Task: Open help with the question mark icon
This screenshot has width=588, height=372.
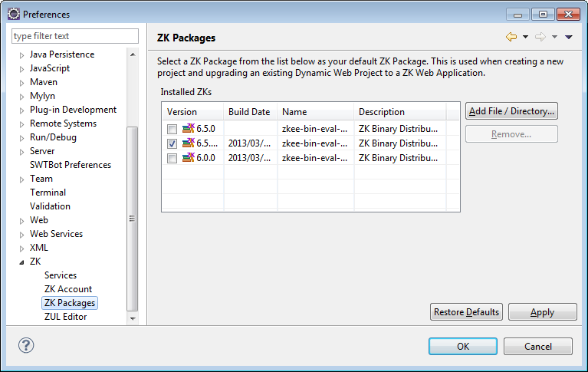Action: (26, 345)
